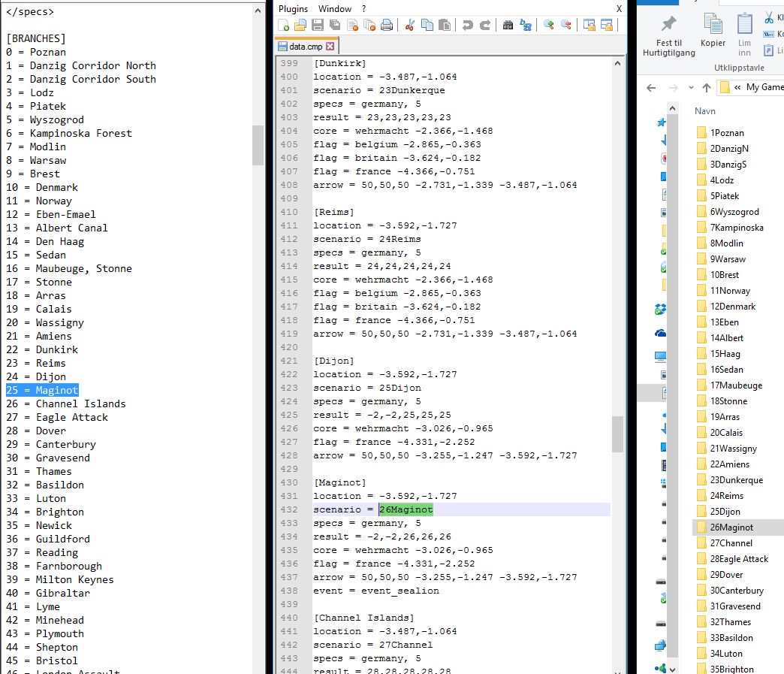Screen dimensions: 784x674
Task: Select the 7Kampinoska folder
Action: tap(737, 228)
